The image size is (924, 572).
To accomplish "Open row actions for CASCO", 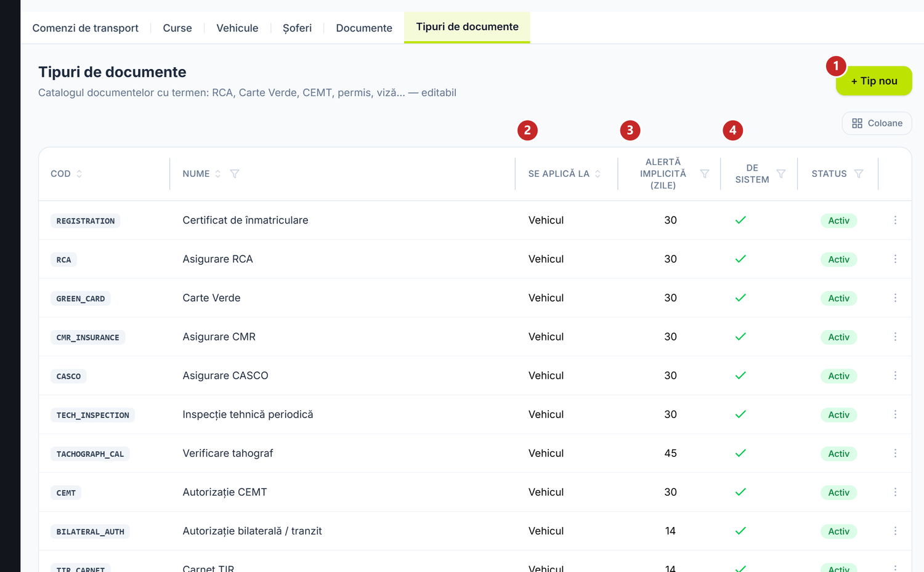I will pyautogui.click(x=895, y=376).
